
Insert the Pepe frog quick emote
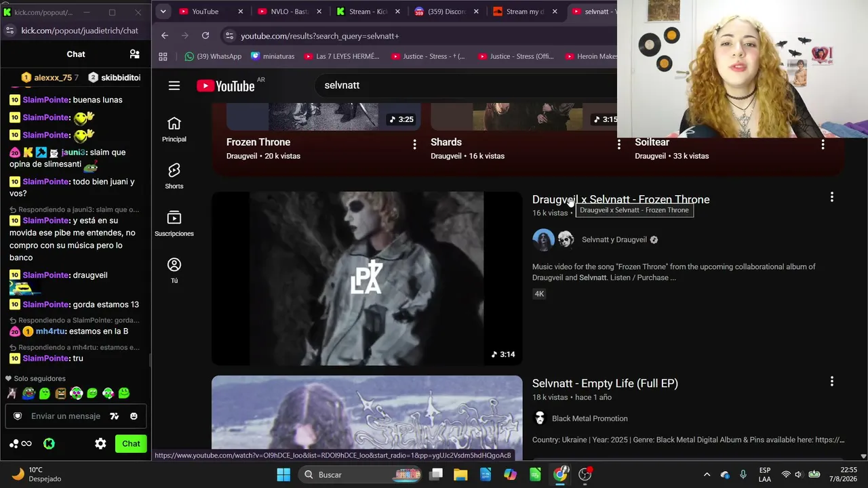[x=28, y=393]
